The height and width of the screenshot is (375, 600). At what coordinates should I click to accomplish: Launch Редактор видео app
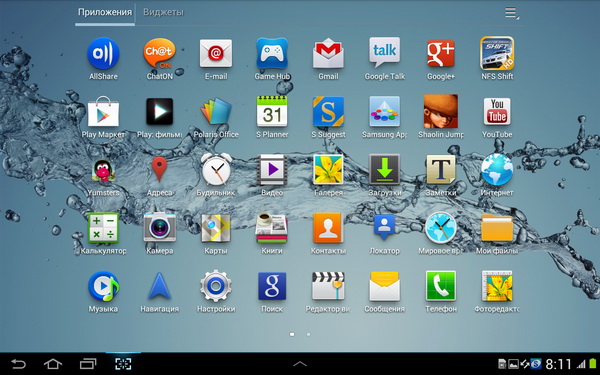pyautogui.click(x=328, y=286)
